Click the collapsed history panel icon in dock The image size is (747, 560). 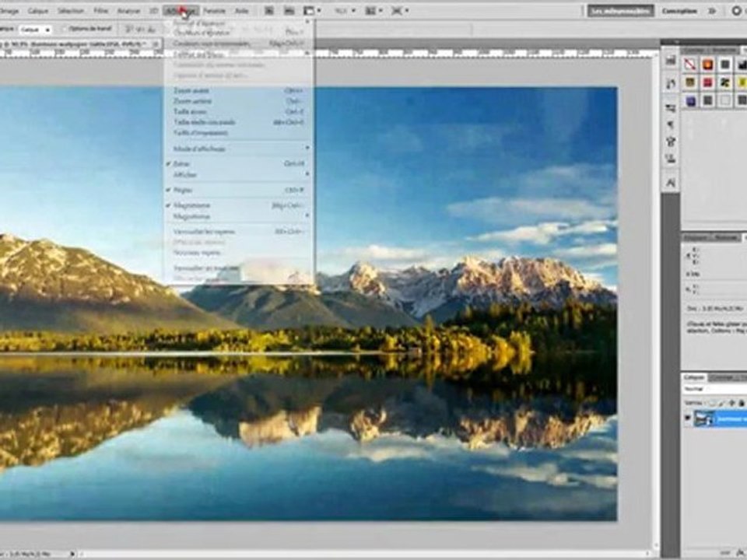(x=671, y=83)
